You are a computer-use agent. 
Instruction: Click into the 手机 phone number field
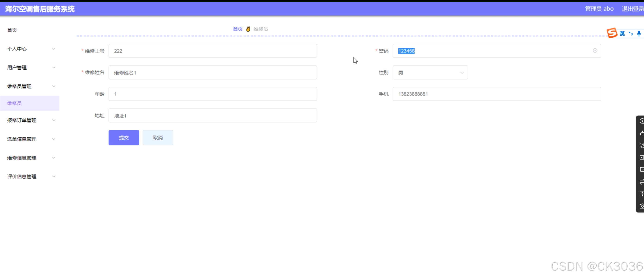(x=496, y=94)
